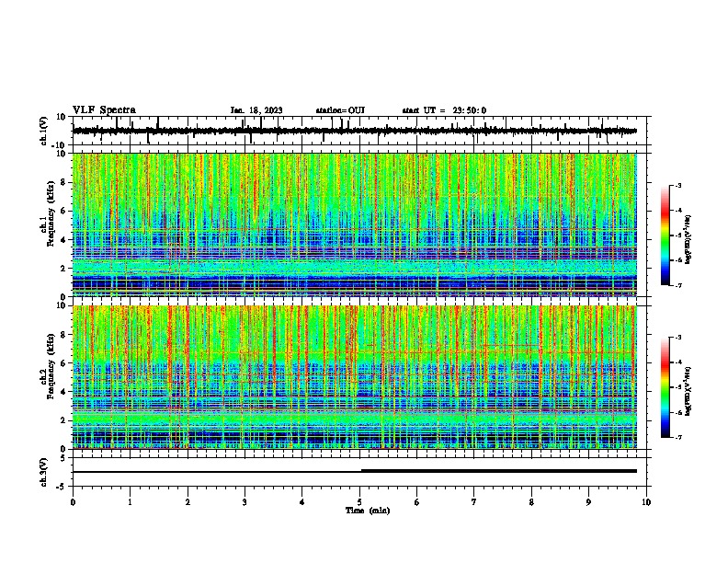The width and height of the screenshot is (728, 563).
Task: Click inside the ch.2 frequency spectrogram panel
Action: point(354,377)
